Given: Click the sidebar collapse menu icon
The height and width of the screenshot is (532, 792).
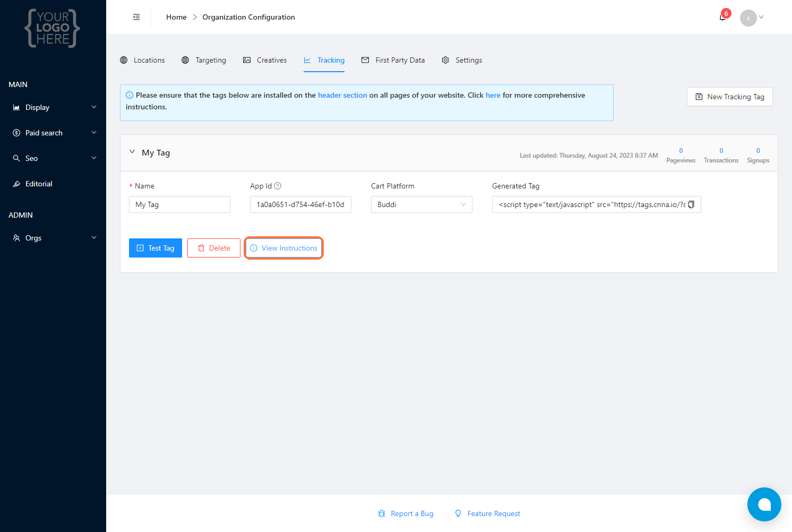Looking at the screenshot, I should point(136,17).
